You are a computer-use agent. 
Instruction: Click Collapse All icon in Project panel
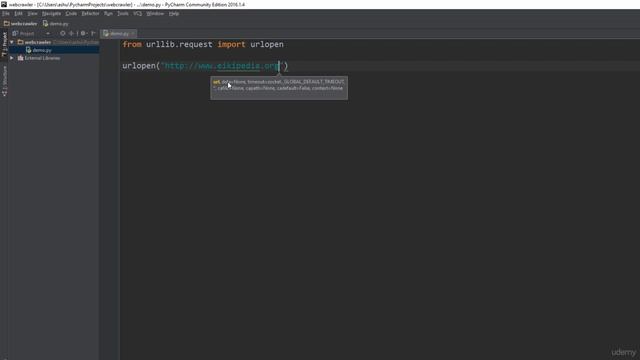click(x=72, y=33)
